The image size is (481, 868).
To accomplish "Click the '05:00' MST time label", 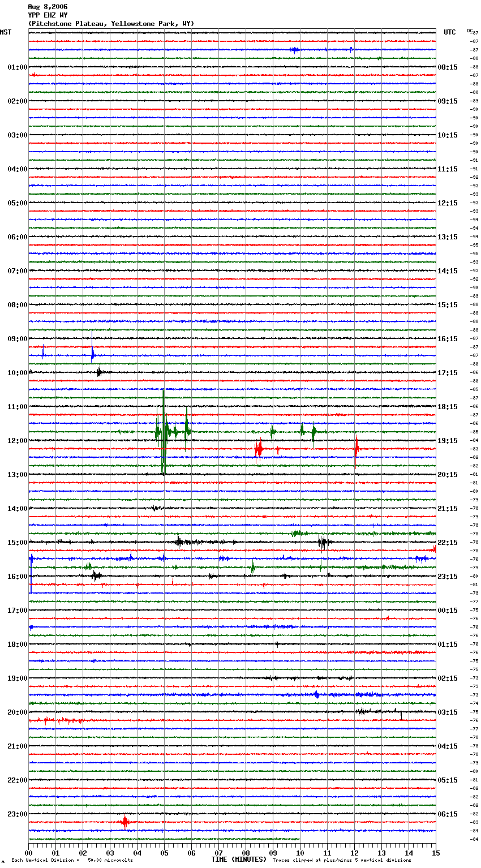I will [18, 203].
